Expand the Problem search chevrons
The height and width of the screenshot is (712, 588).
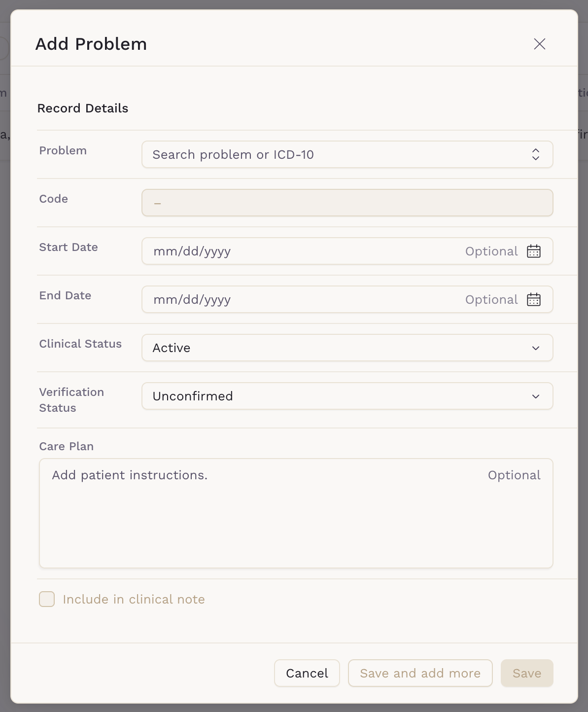[536, 154]
